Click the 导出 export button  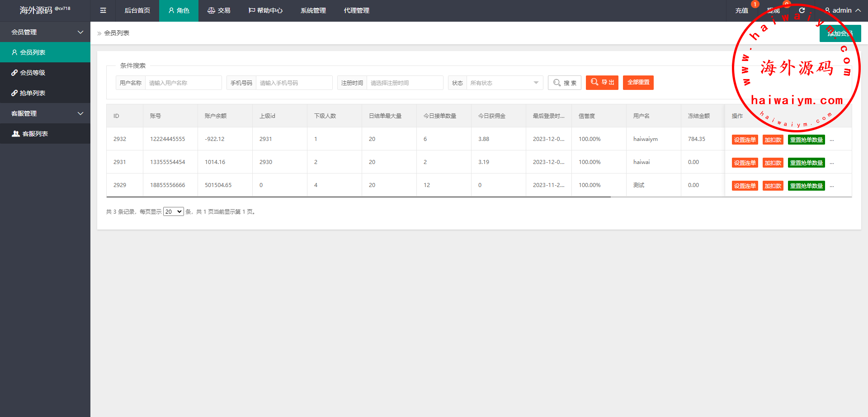tap(602, 83)
